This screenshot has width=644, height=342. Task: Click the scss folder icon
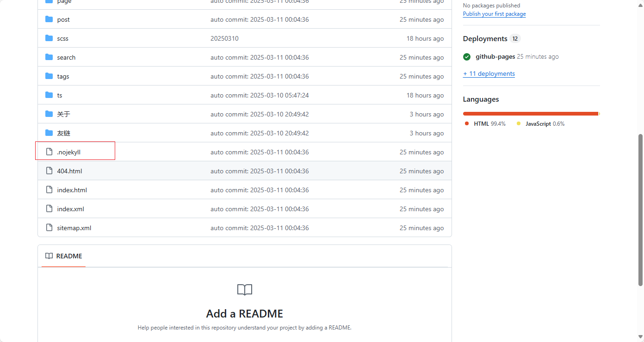pos(49,38)
